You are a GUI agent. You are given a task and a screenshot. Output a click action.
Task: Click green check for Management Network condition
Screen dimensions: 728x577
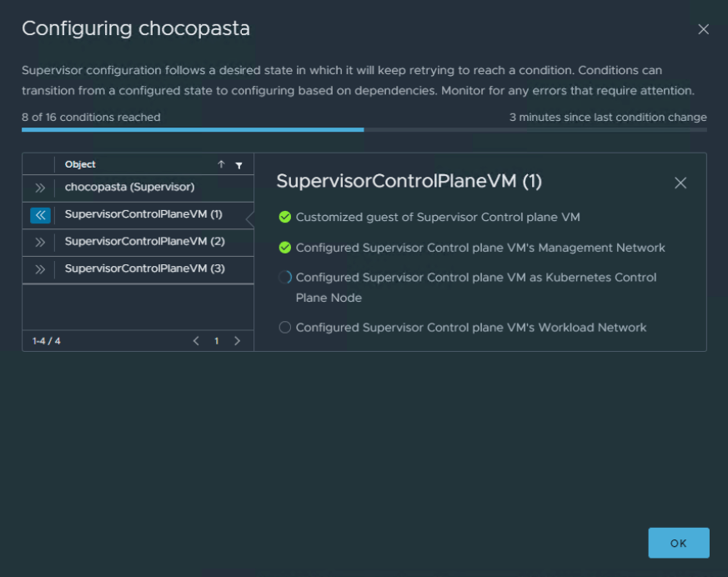coord(285,248)
